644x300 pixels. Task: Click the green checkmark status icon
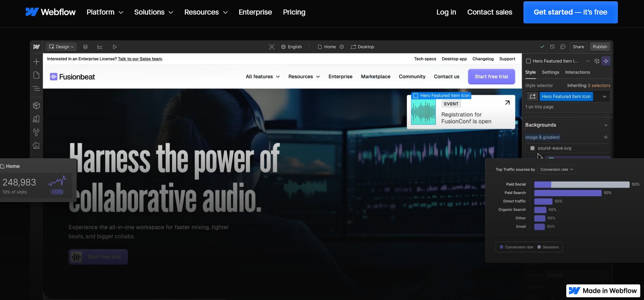click(x=542, y=47)
